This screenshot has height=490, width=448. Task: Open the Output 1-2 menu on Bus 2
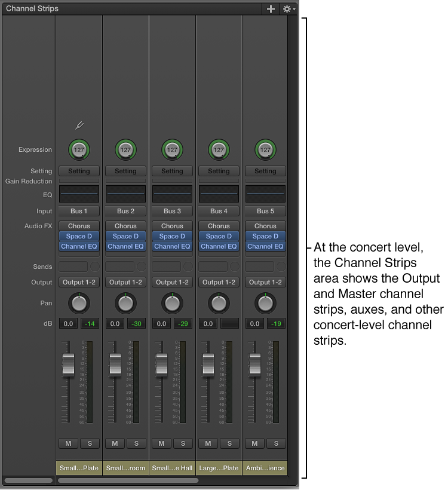(125, 282)
